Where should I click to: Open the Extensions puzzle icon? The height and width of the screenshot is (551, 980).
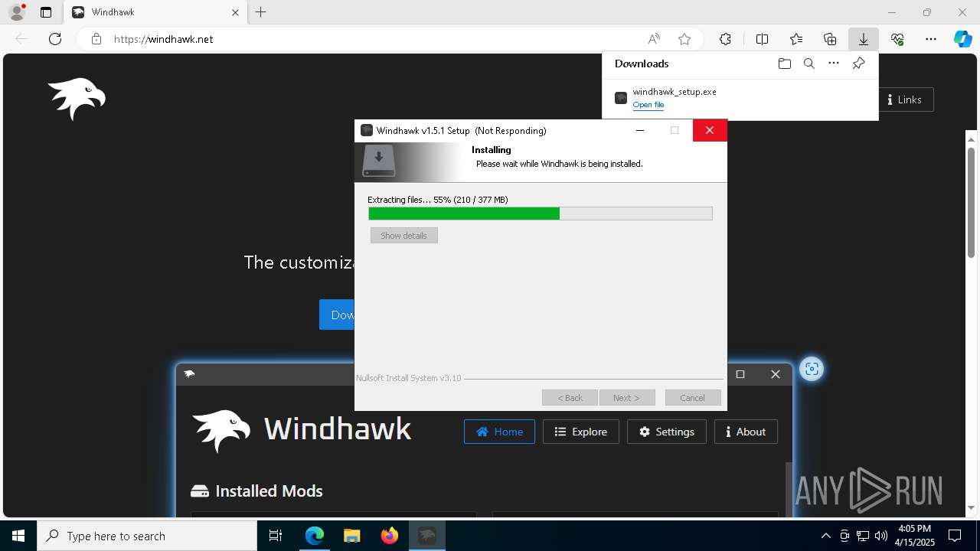(725, 39)
